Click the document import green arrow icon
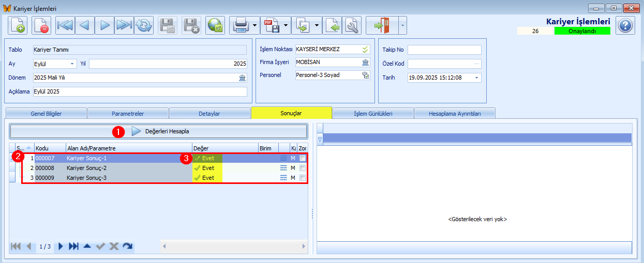The image size is (644, 263). (333, 25)
